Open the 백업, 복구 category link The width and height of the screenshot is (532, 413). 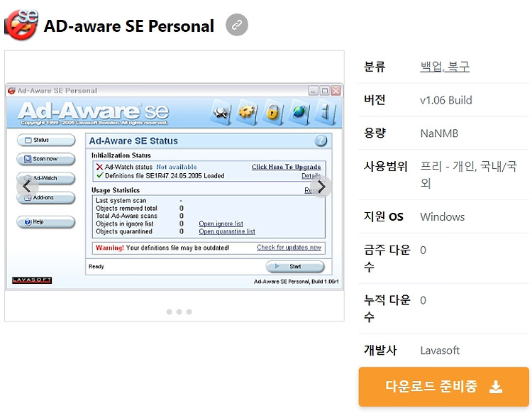445,67
